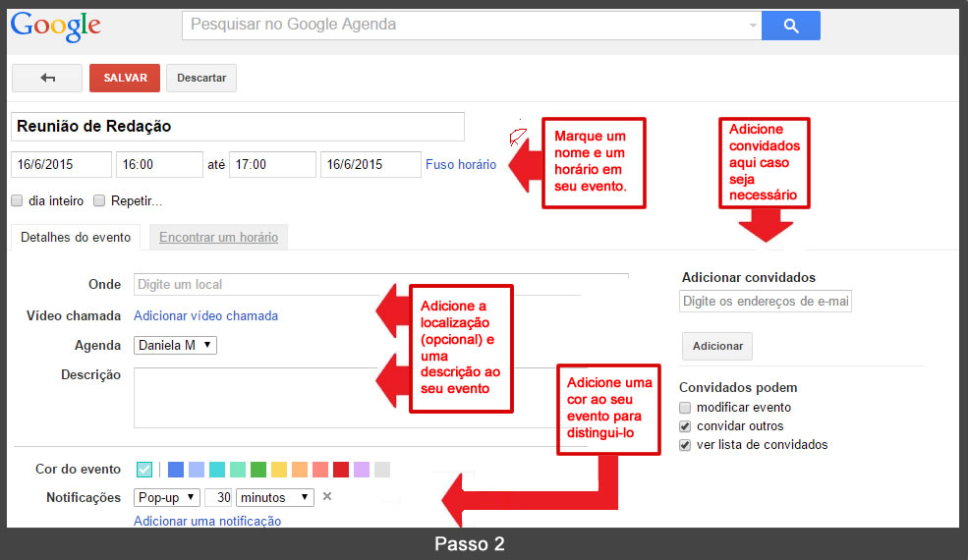Enable the 'Repetir...' checkbox
Image resolution: width=968 pixels, height=560 pixels.
coord(99,200)
